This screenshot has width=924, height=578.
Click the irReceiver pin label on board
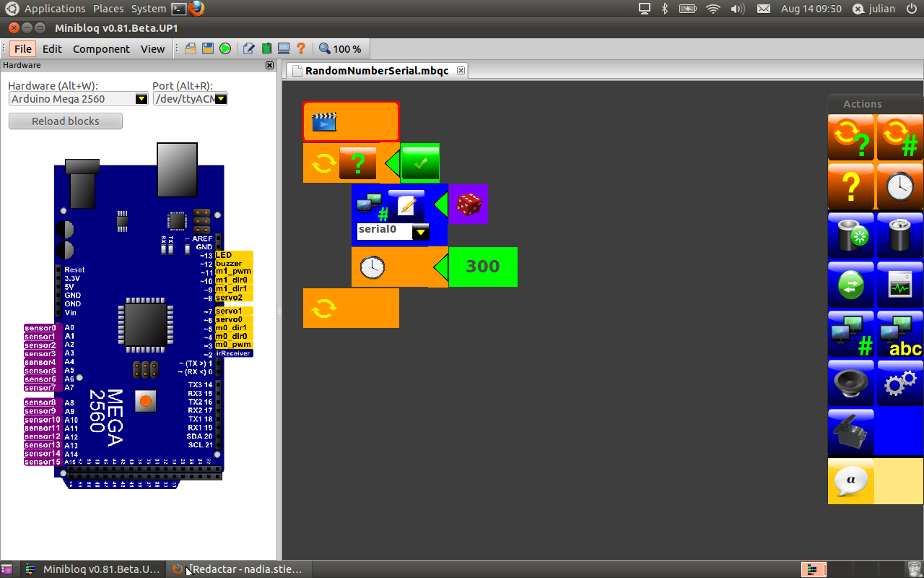pos(234,353)
